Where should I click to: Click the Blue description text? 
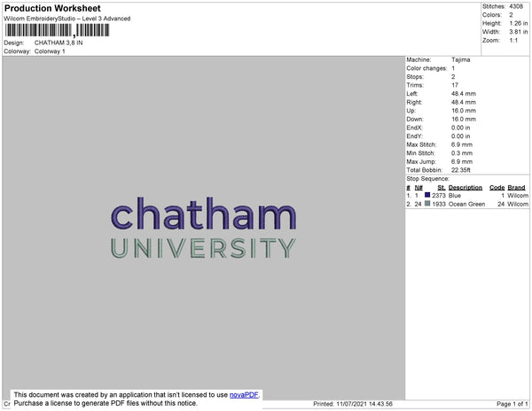coord(455,196)
